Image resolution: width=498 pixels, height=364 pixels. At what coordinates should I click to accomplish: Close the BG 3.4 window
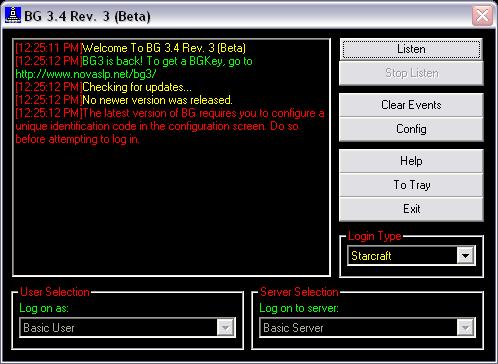click(x=482, y=15)
